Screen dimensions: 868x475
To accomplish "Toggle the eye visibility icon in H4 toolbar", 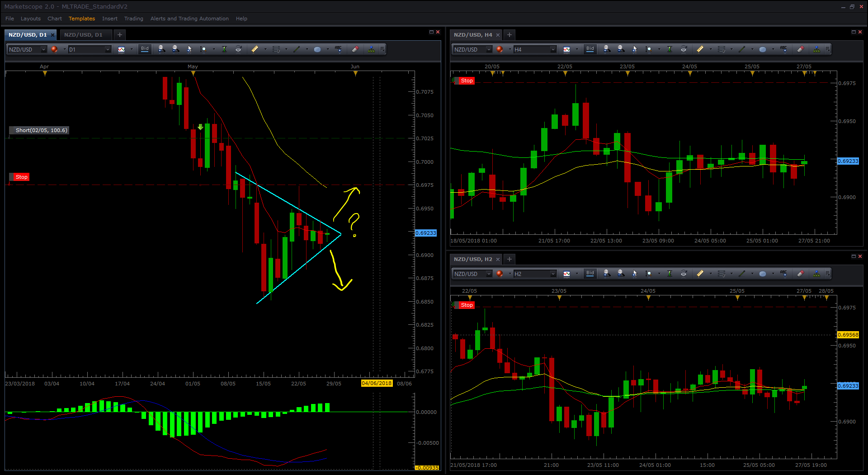I will click(x=684, y=49).
